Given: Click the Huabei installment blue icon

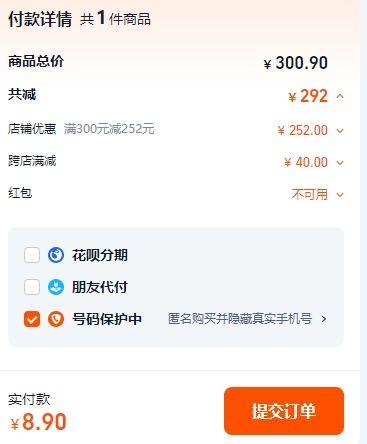Looking at the screenshot, I should coord(56,255).
